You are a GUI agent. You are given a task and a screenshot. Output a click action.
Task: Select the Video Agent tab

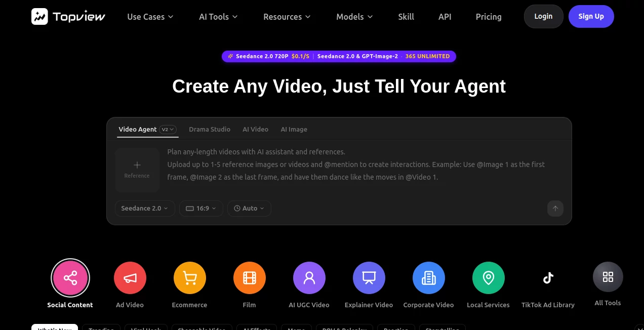[x=138, y=129]
